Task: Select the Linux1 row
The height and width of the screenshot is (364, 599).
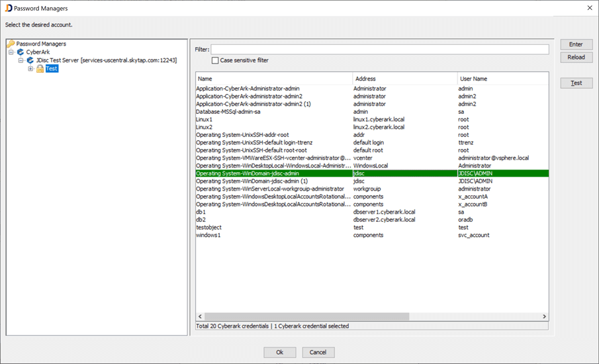Action: coord(372,120)
